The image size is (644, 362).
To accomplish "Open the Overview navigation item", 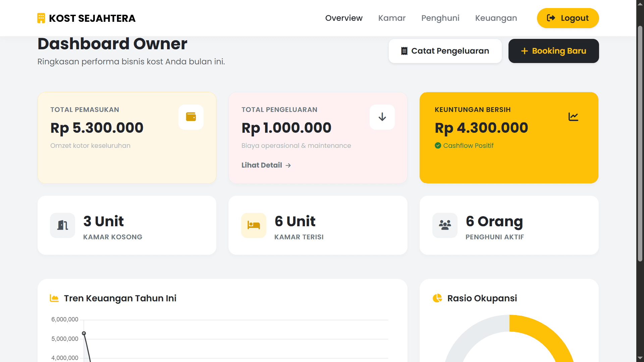I will [344, 18].
